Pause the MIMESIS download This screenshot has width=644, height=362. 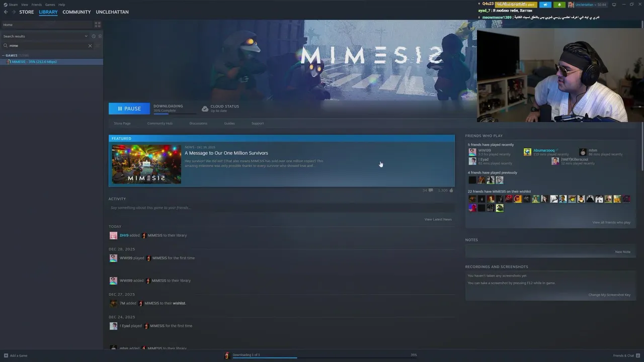pos(129,109)
